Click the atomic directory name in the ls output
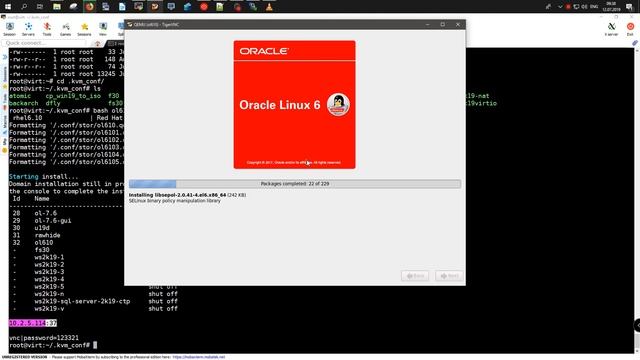This screenshot has width=640, height=360. point(20,96)
